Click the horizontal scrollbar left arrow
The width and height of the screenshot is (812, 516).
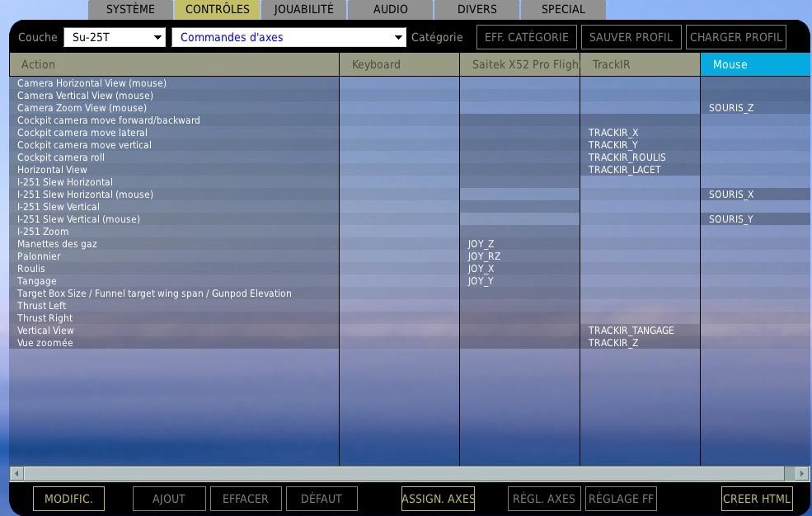point(16,473)
